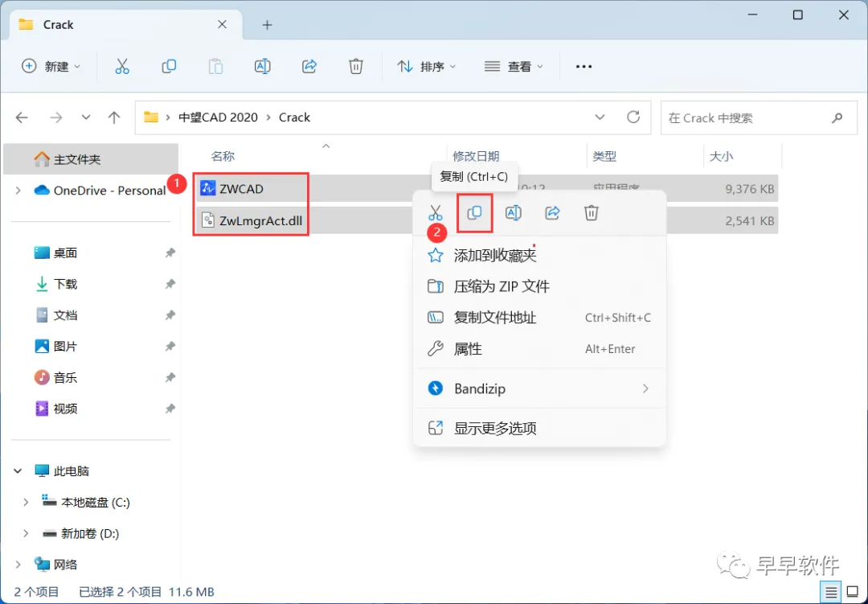Screen dimensions: 868x604
Task: Click the toolbar Copy icon
Action: [x=169, y=67]
